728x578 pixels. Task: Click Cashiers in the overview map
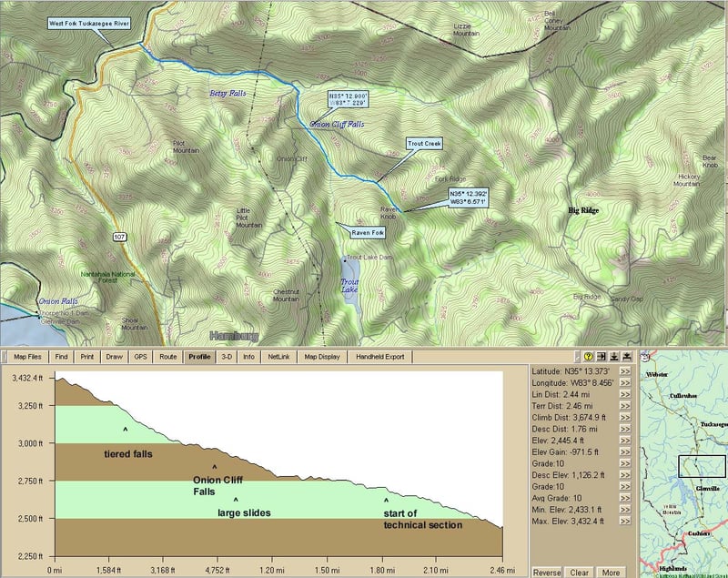699,533
